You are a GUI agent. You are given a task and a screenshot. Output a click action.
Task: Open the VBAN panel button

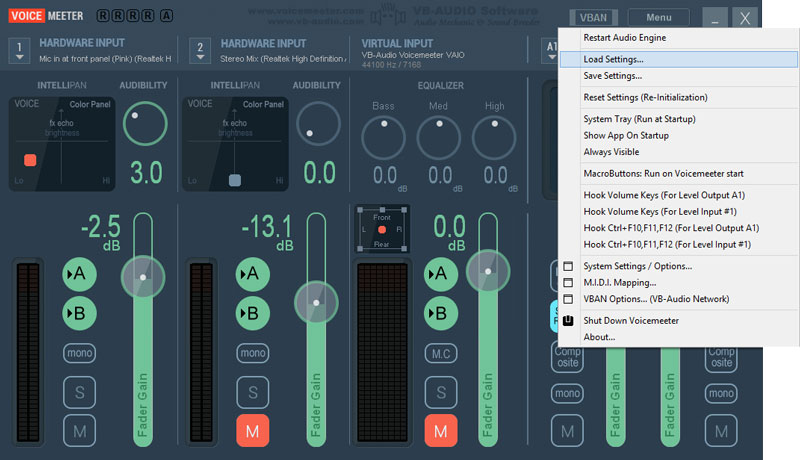[x=593, y=18]
